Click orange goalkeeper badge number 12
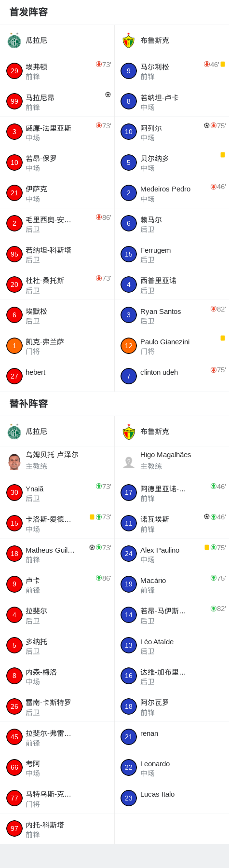This screenshot has width=229, height=868. point(129,346)
